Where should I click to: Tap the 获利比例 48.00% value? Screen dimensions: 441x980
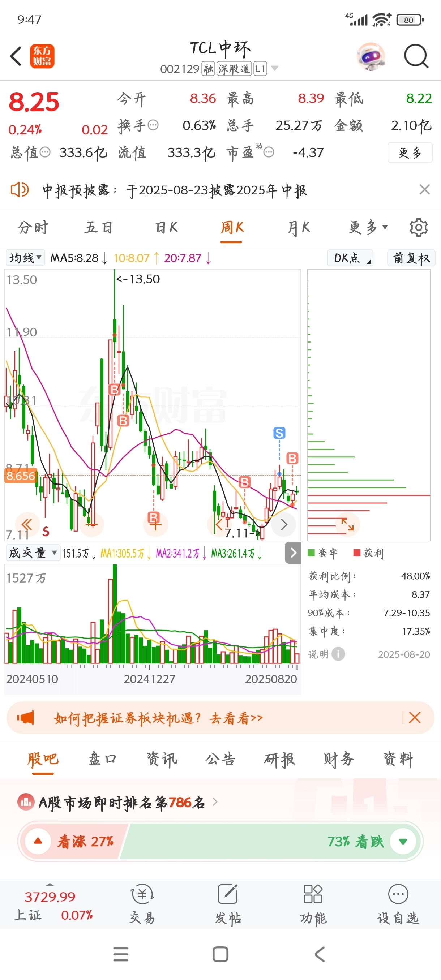pyautogui.click(x=415, y=576)
